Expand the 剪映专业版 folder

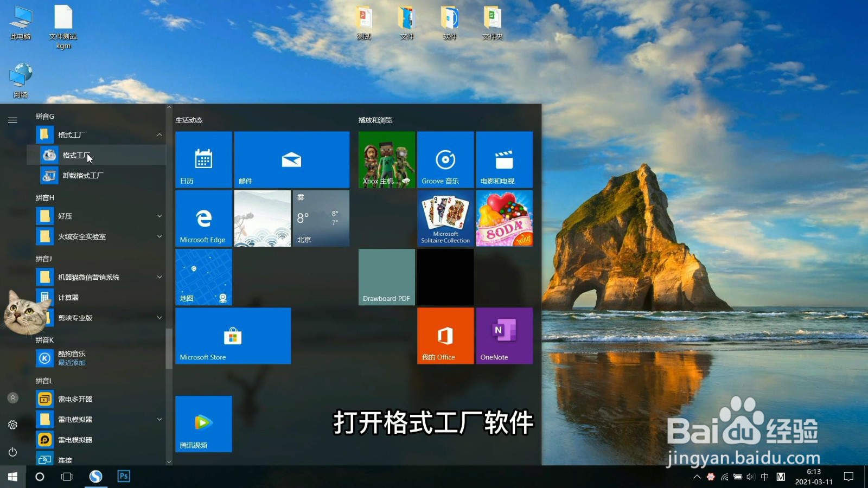[x=159, y=318]
